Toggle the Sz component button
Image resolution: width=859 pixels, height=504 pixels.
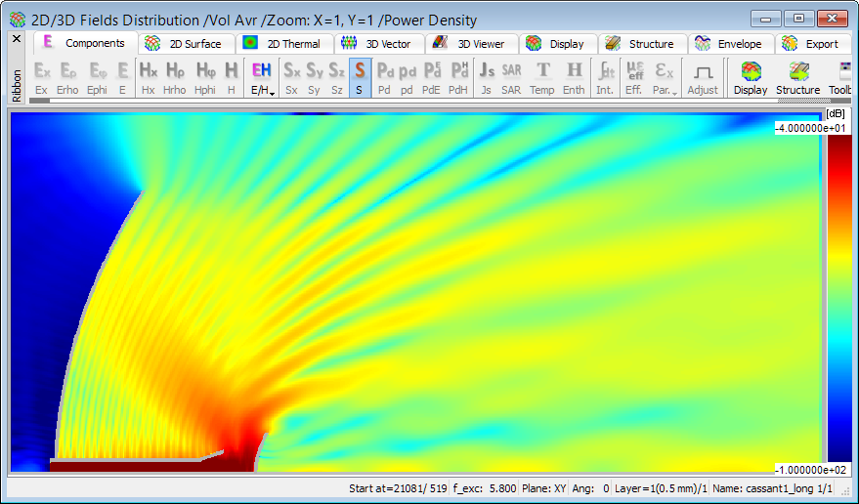click(x=336, y=77)
